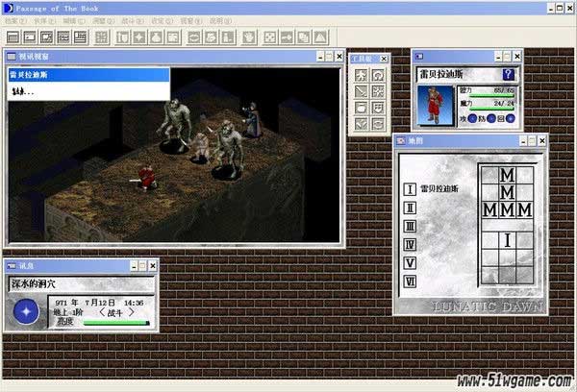Click the app icon in main title bar
This screenshot has height=392, width=577.
(8, 8)
